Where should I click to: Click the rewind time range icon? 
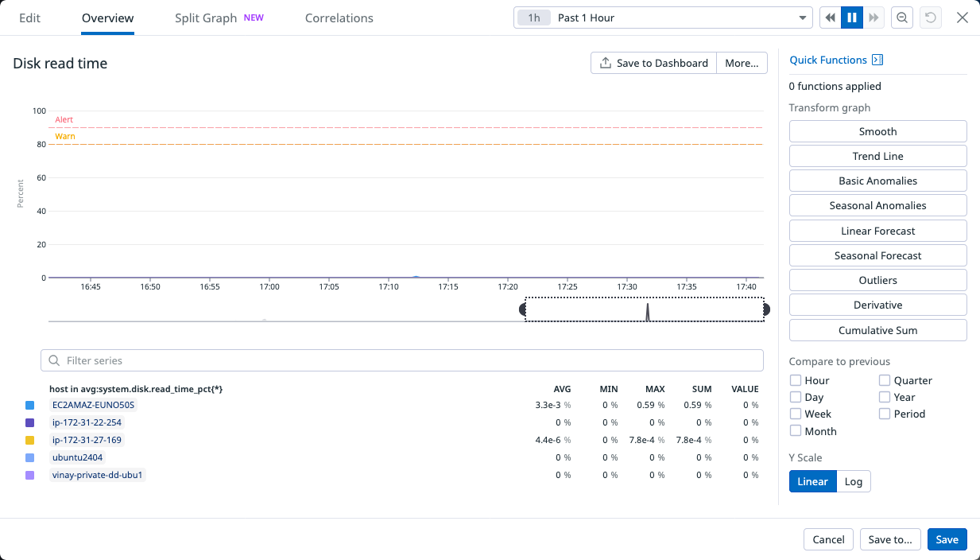pyautogui.click(x=830, y=17)
